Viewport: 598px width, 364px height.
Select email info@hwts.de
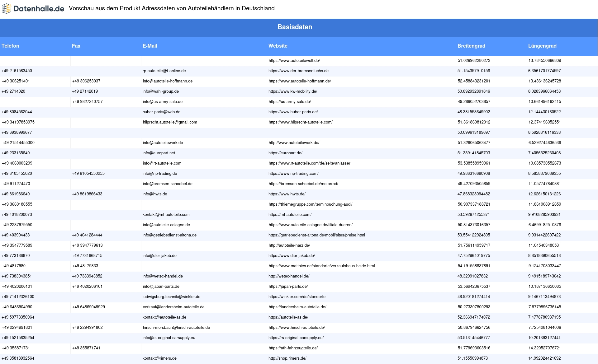(x=155, y=194)
